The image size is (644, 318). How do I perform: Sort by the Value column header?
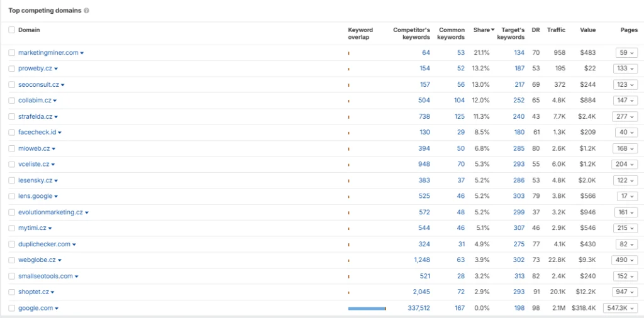[588, 30]
